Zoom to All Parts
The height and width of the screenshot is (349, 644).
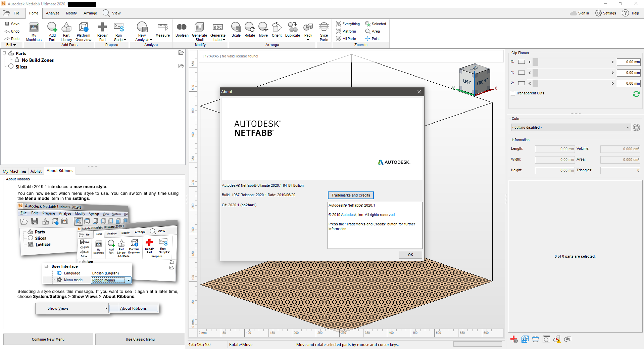[346, 39]
